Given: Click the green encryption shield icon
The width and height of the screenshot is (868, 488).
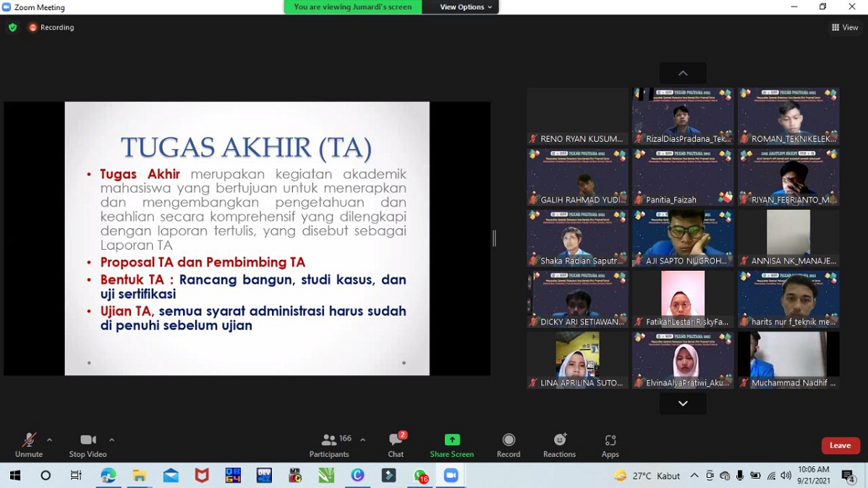Looking at the screenshot, I should pyautogui.click(x=12, y=28).
